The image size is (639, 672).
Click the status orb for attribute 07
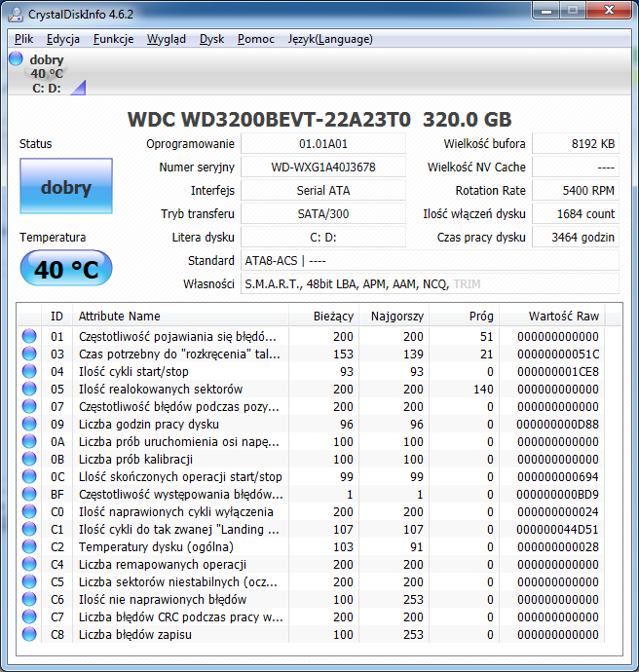tap(29, 406)
